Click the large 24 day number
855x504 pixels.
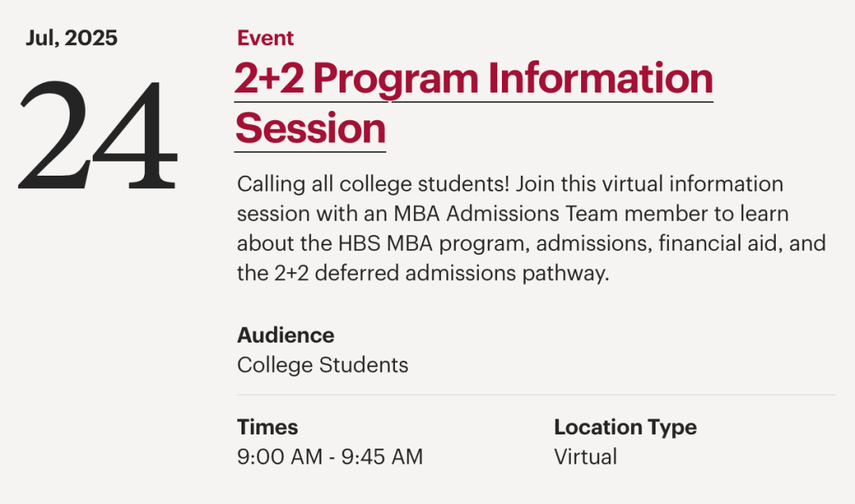click(x=97, y=135)
